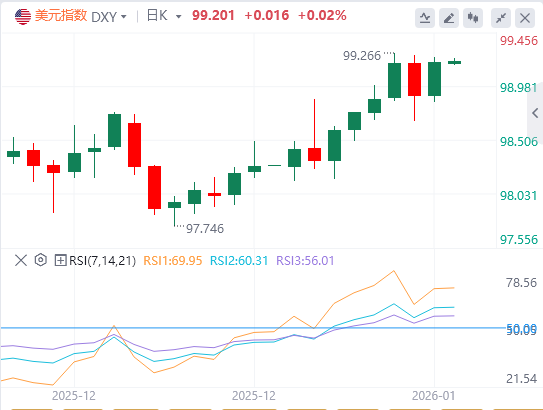The height and width of the screenshot is (410, 543).
Task: Click the candlestick chart type icon
Action: 473,18
